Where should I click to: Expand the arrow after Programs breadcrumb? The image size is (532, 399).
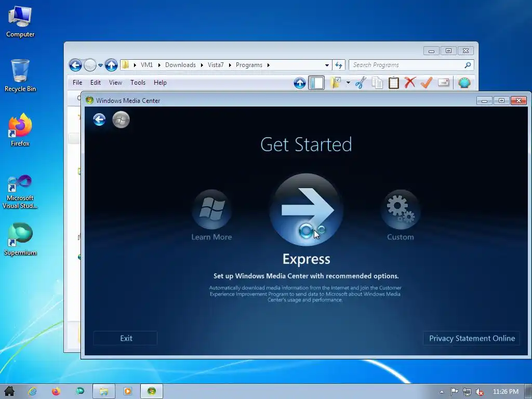[x=269, y=65]
